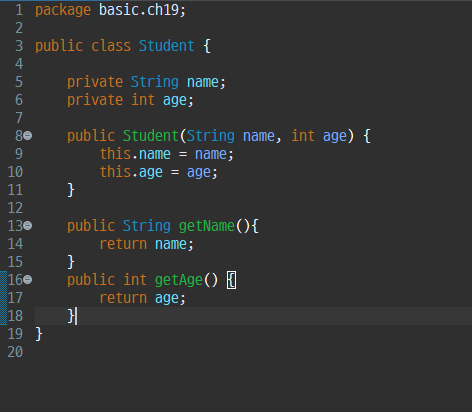Click the change marker beside line 17

(3, 298)
